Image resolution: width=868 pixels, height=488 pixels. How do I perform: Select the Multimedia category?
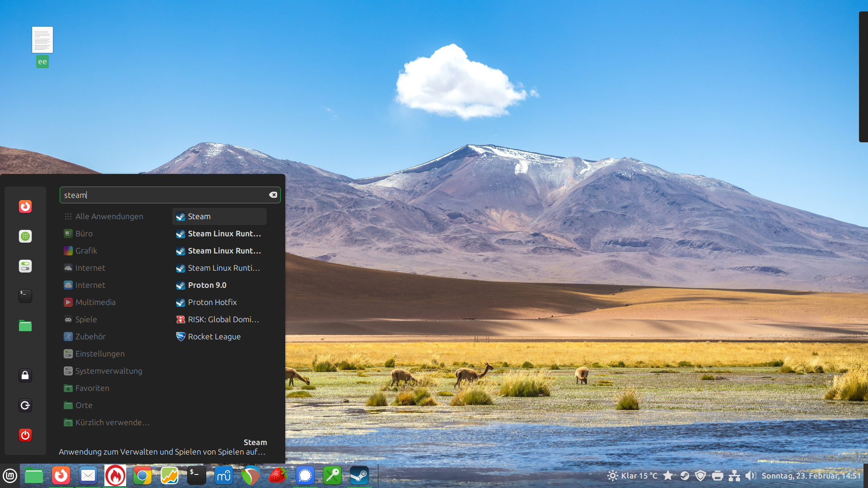click(108, 302)
